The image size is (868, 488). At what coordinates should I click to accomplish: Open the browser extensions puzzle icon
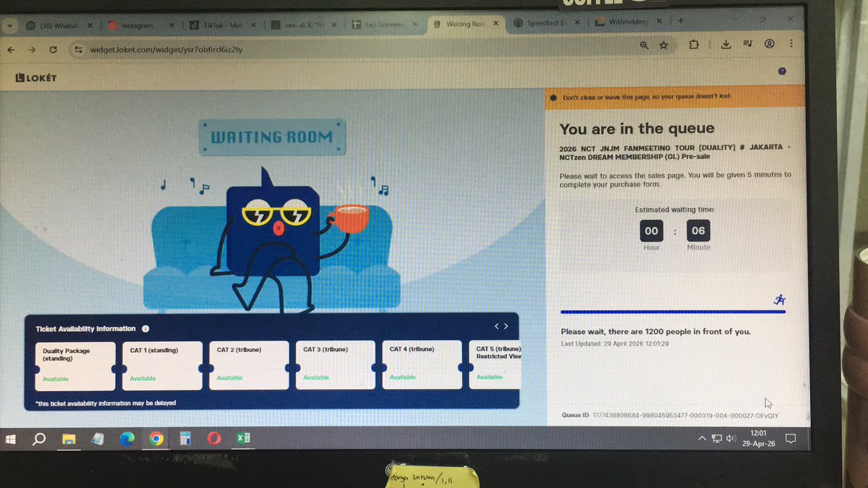[x=694, y=44]
